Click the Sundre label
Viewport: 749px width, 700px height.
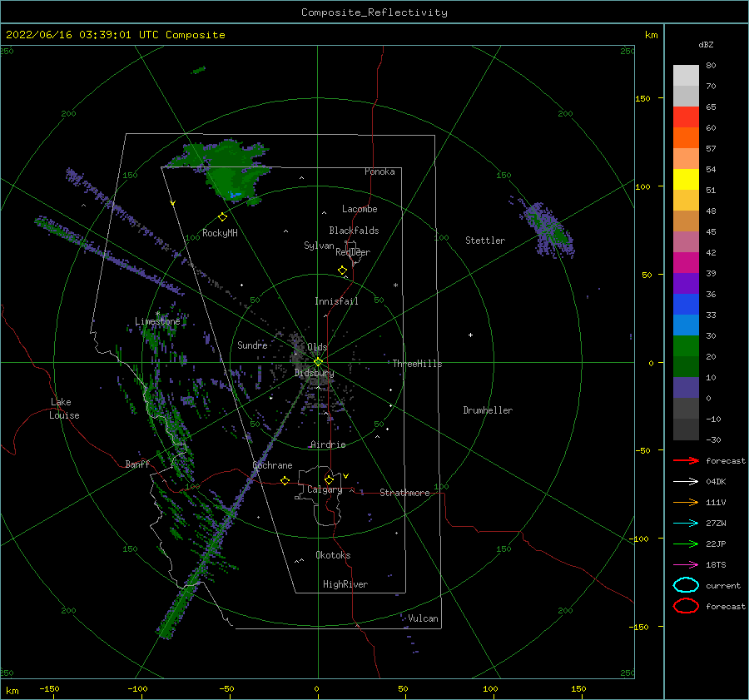pos(252,345)
